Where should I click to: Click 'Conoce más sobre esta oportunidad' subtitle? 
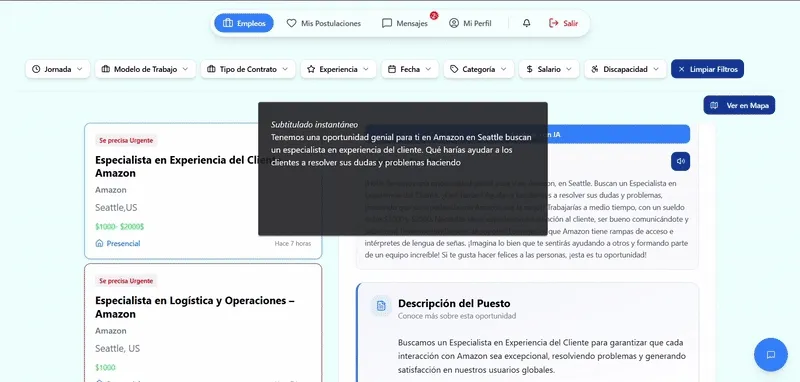tap(457, 316)
